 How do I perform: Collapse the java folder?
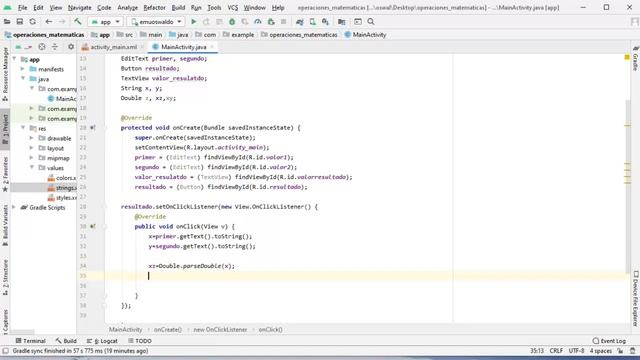click(x=23, y=79)
